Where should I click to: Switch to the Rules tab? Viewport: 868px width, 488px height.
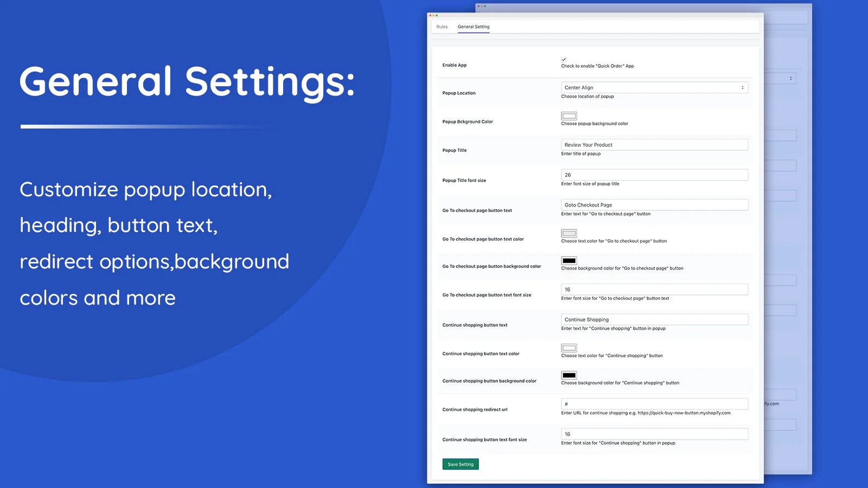(x=442, y=27)
